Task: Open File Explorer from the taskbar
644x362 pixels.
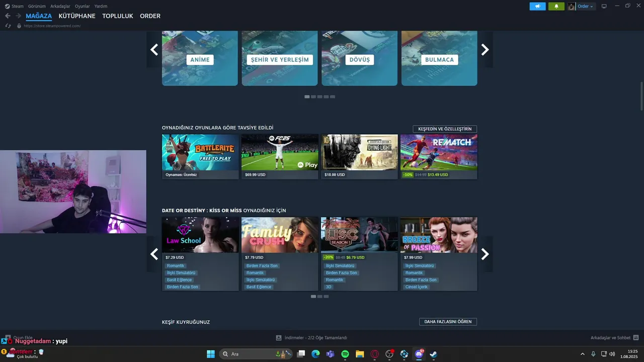Action: (x=360, y=354)
